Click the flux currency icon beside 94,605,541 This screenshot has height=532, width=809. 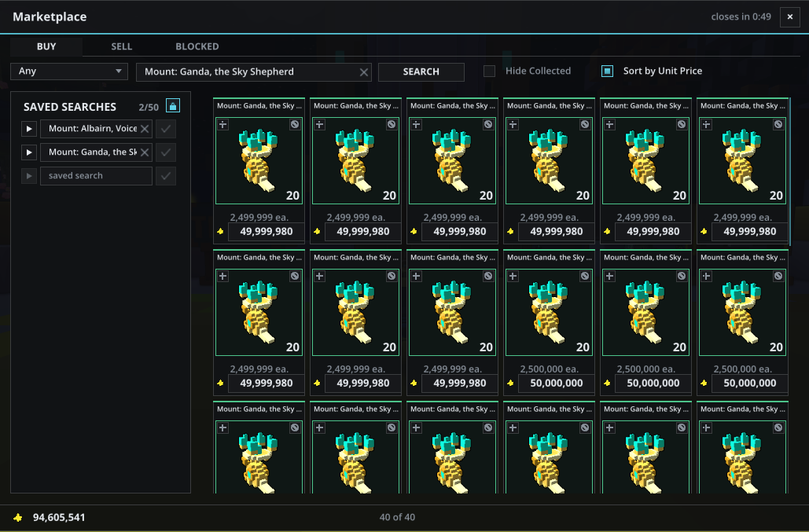coord(18,518)
